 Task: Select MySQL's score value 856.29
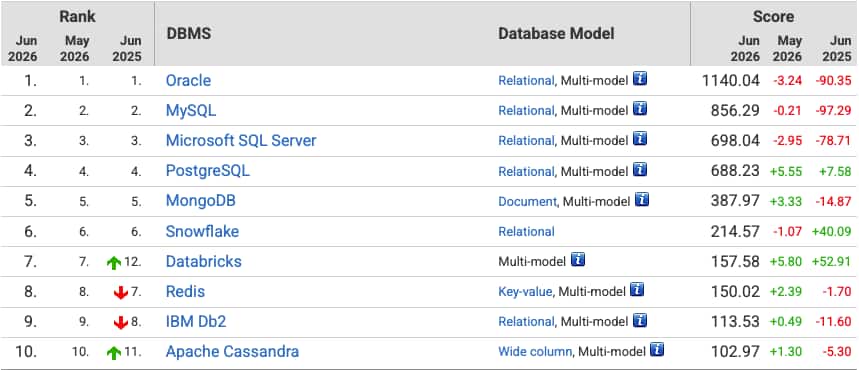coord(735,111)
